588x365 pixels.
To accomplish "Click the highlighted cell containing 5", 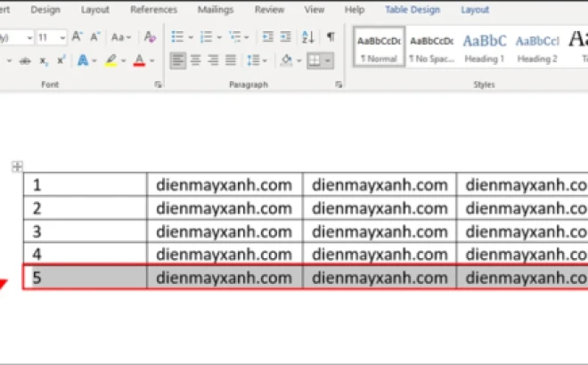I will coord(86,277).
